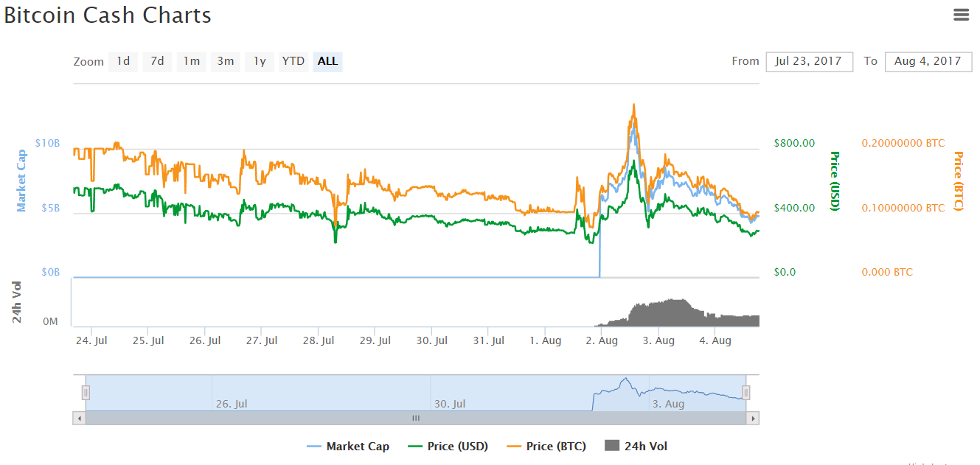The height and width of the screenshot is (465, 980).
Task: Click the vertical Price (USD) axis title
Action: [835, 181]
